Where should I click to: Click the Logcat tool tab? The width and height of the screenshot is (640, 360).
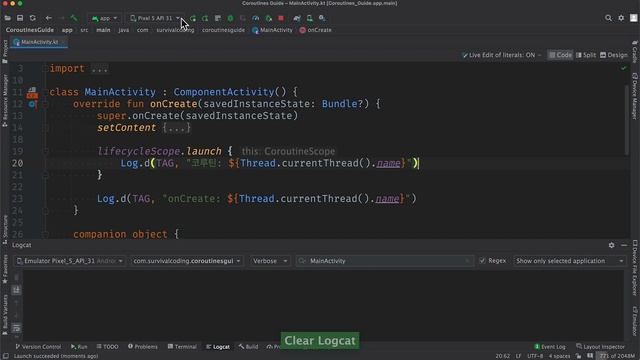pyautogui.click(x=218, y=347)
